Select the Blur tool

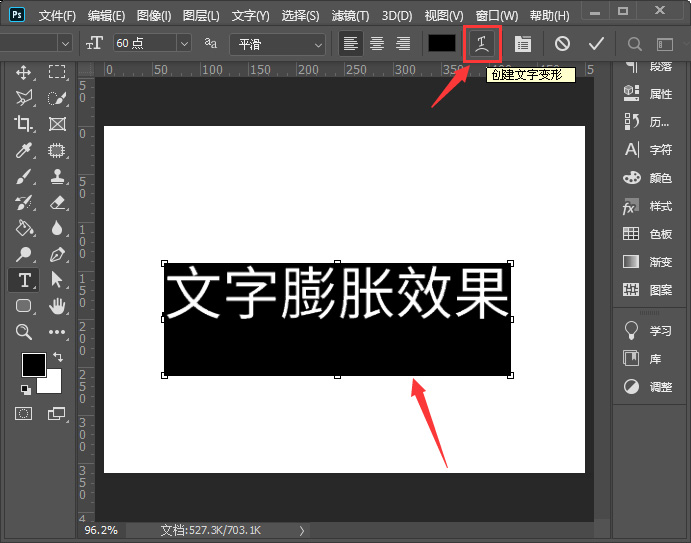click(57, 228)
